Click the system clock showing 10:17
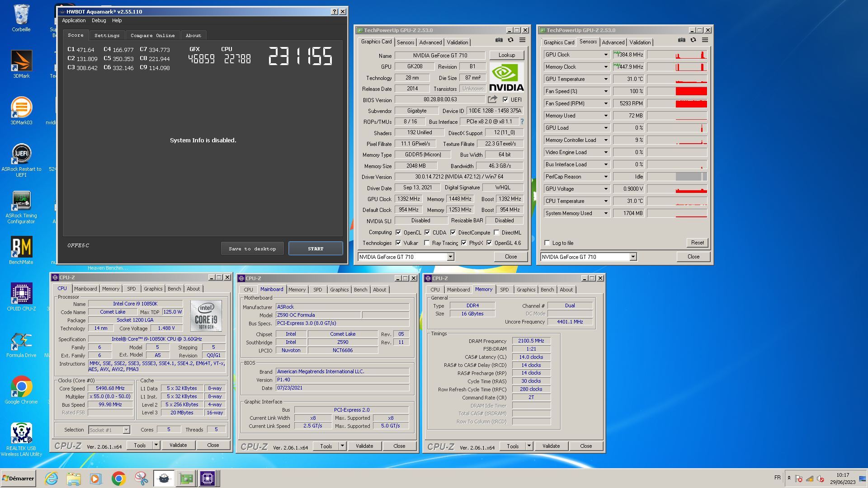The width and height of the screenshot is (868, 488). pos(843,475)
